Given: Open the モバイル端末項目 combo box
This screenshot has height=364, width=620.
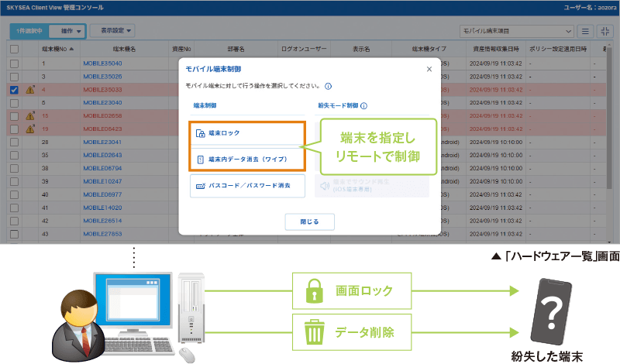Looking at the screenshot, I should click(x=515, y=31).
